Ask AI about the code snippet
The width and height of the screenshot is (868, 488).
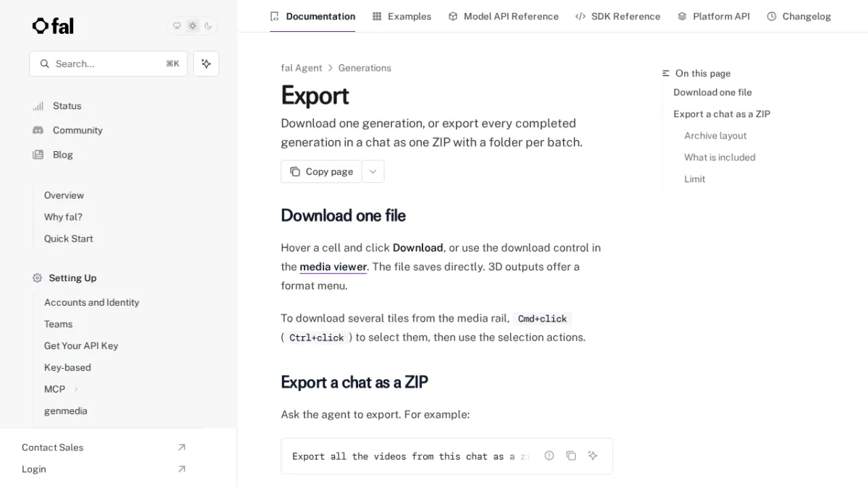click(592, 455)
